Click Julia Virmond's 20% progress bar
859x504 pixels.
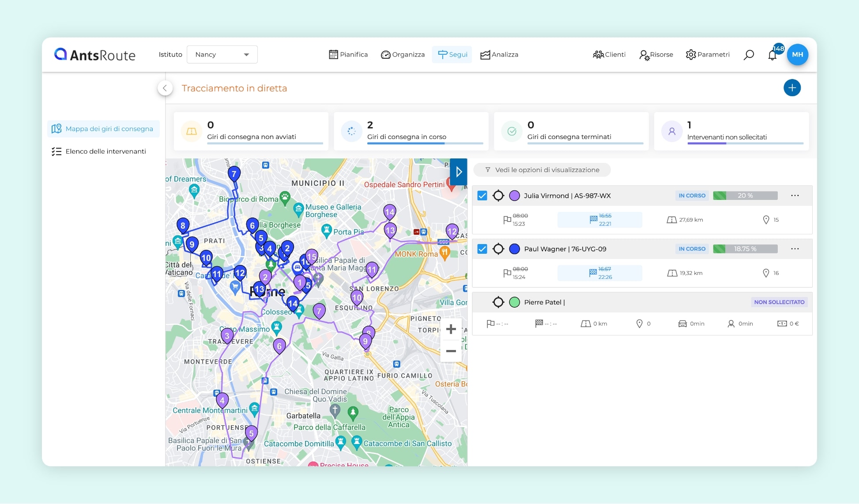pyautogui.click(x=745, y=195)
